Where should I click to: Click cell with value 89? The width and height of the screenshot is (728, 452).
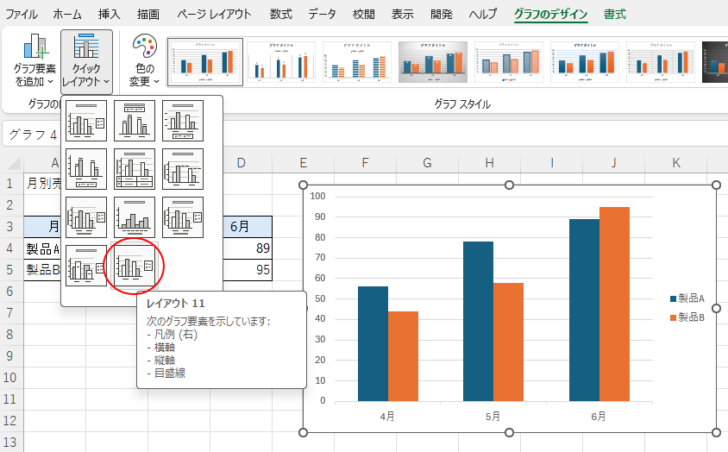[247, 248]
